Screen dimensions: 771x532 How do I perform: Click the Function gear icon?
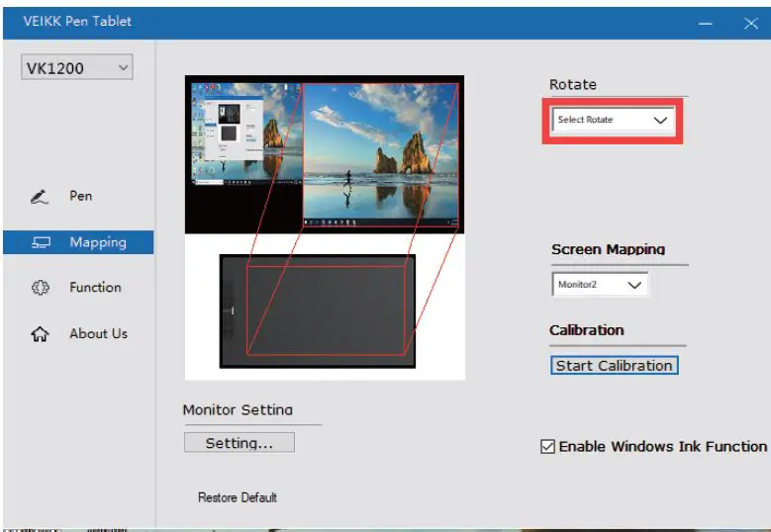coord(41,288)
